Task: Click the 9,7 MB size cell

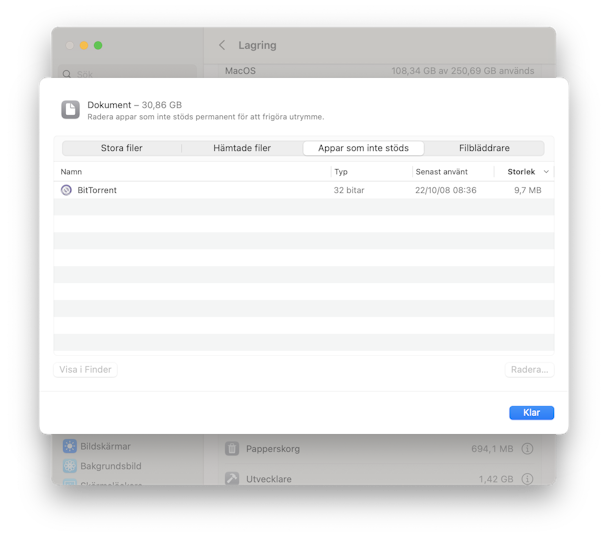Action: [x=528, y=190]
